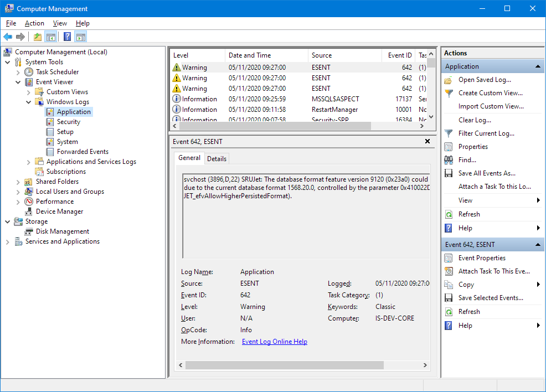Select the General tab

189,158
